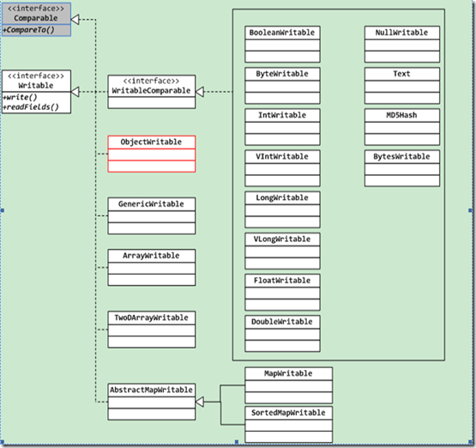476x448 pixels.
Task: Click the VIntWritable class title
Action: 282,156
